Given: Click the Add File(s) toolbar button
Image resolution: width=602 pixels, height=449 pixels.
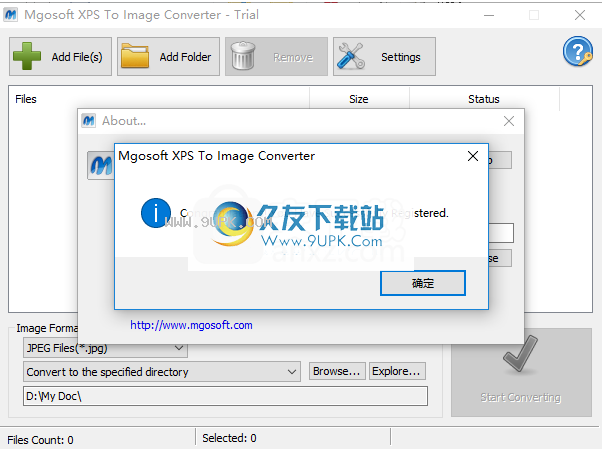Looking at the screenshot, I should 60,56.
